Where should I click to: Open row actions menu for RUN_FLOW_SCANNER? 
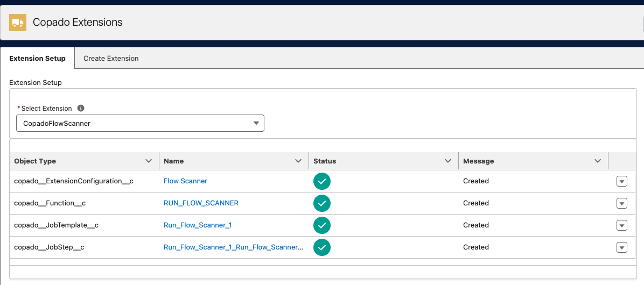pyautogui.click(x=622, y=203)
